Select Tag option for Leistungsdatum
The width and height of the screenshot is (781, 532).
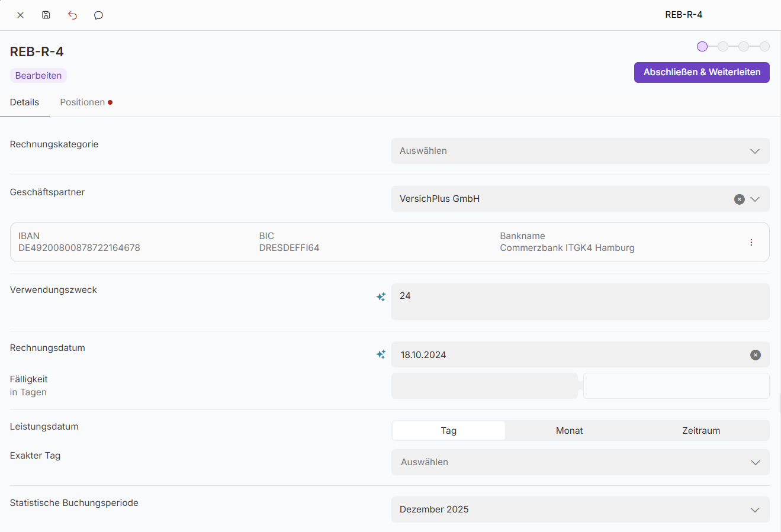pos(448,431)
